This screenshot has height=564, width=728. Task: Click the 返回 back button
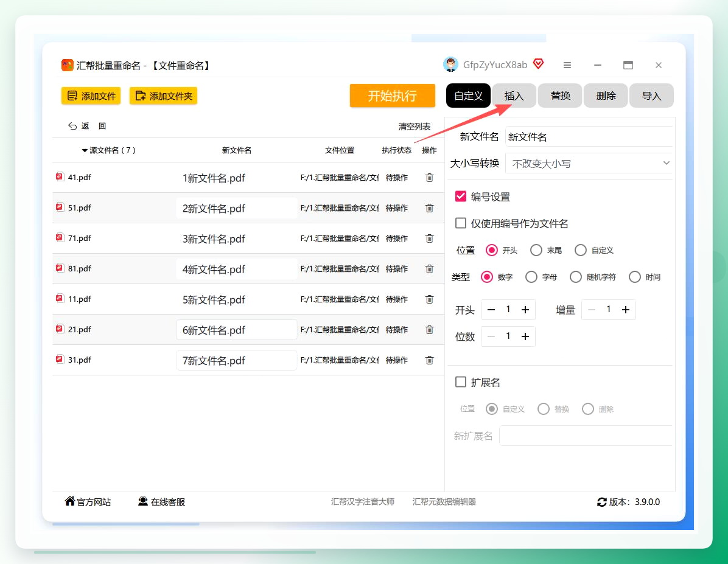[87, 126]
